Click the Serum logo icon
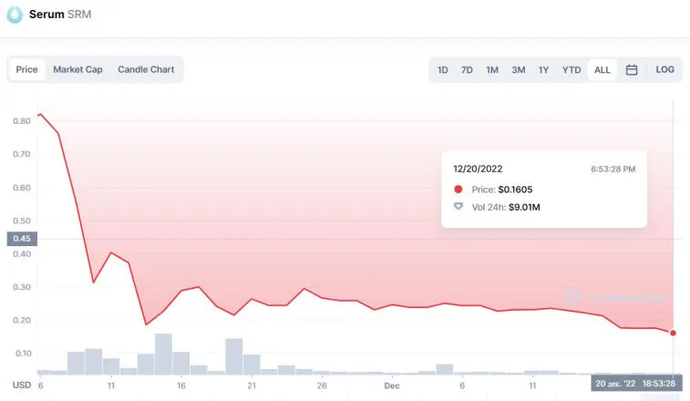 pos(15,15)
